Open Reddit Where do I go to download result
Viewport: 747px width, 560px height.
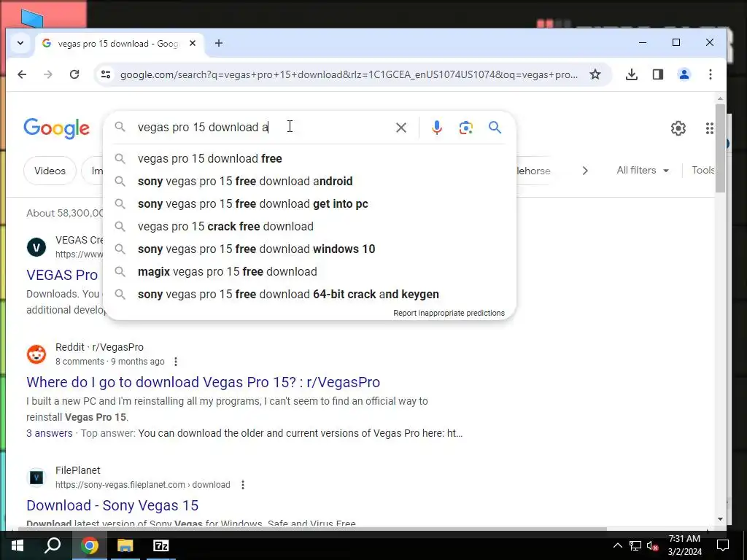click(x=203, y=382)
